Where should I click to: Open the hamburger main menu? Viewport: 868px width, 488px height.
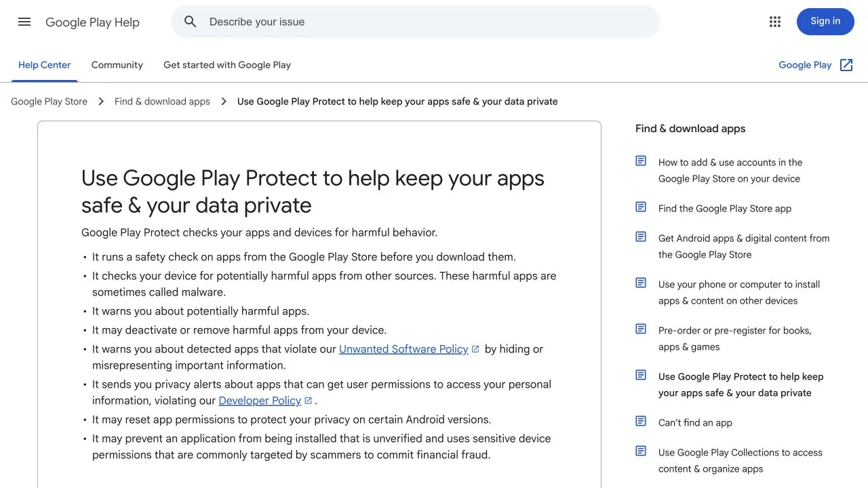[x=24, y=22]
